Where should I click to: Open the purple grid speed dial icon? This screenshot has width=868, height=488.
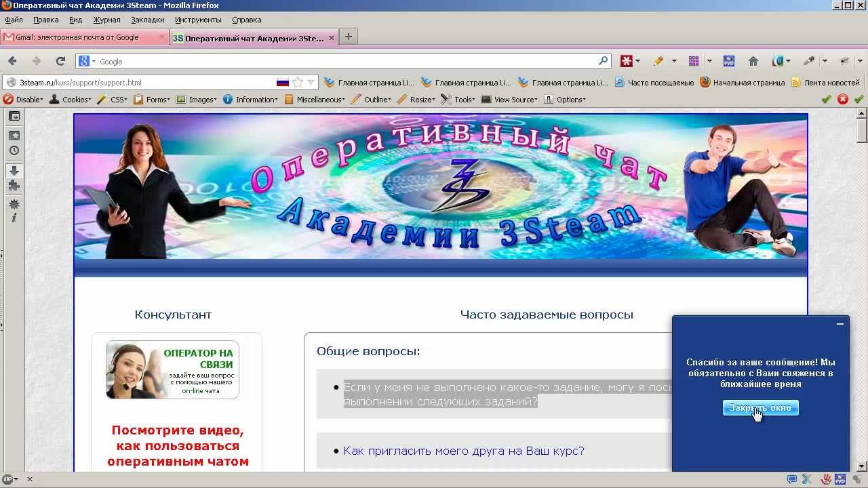coord(694,61)
